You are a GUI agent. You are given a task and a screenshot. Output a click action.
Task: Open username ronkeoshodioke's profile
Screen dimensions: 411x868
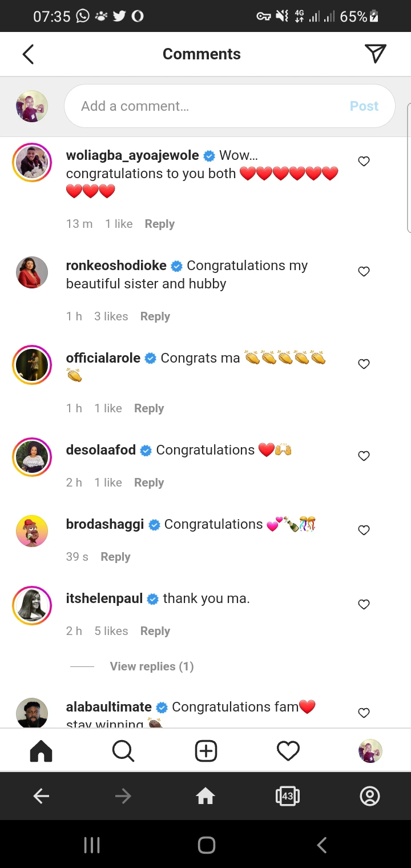(116, 266)
